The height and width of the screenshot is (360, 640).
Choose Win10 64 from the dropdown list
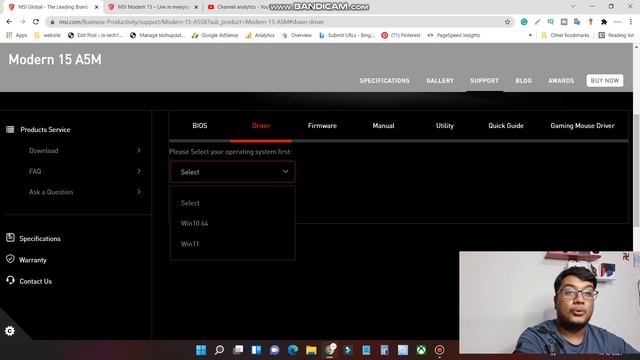(x=194, y=223)
